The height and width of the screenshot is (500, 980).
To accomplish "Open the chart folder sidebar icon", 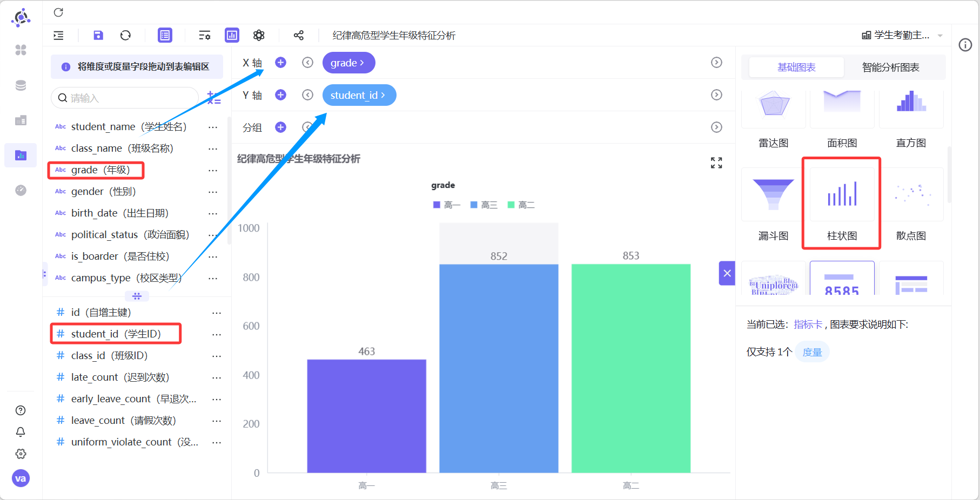I will click(x=21, y=156).
